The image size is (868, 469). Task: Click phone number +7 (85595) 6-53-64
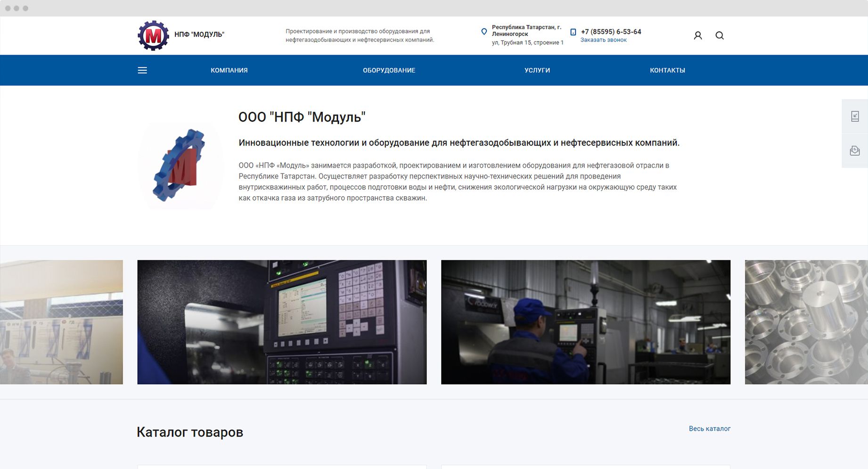(611, 32)
